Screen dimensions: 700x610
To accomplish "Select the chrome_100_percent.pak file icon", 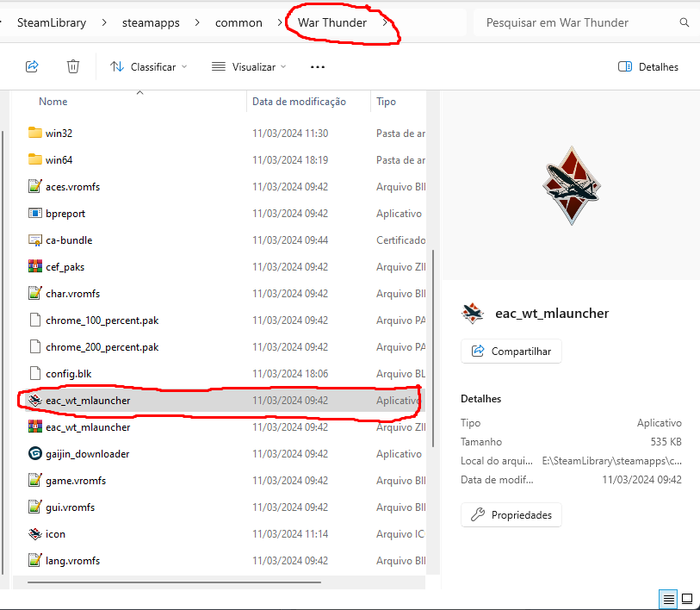I will pos(34,320).
